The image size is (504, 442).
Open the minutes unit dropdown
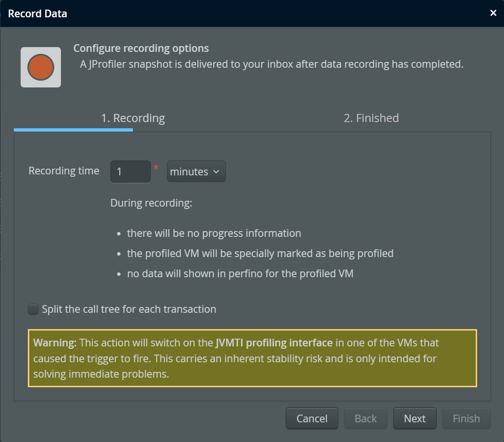coord(196,172)
